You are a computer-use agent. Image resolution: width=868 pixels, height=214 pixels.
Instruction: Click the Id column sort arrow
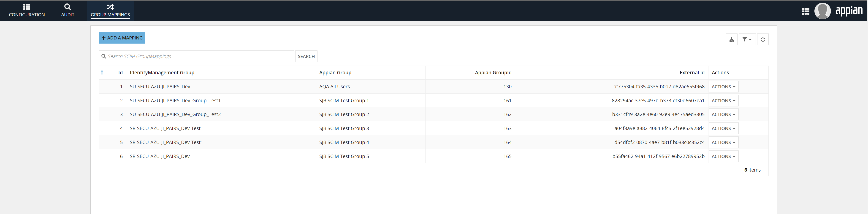point(102,72)
